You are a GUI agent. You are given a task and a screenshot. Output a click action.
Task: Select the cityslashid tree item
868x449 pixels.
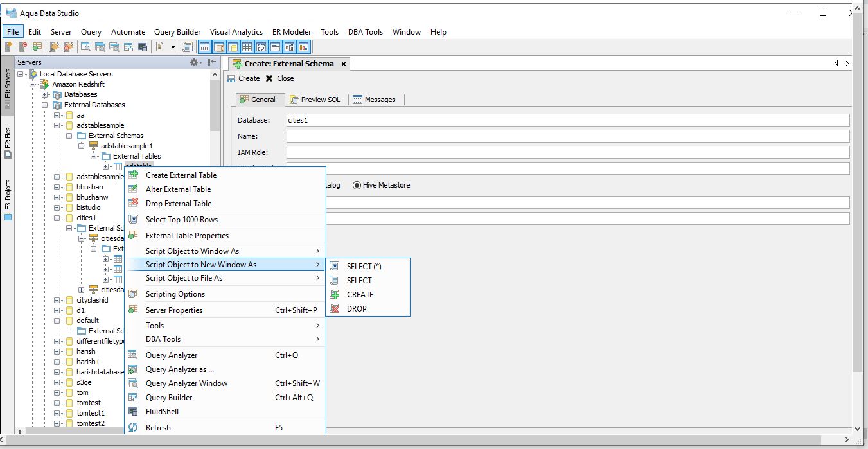(92, 300)
